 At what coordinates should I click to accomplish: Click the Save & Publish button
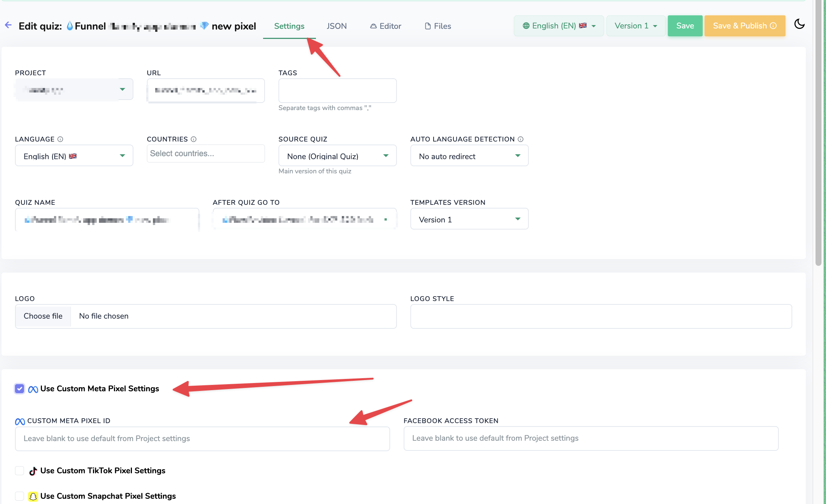click(x=745, y=26)
